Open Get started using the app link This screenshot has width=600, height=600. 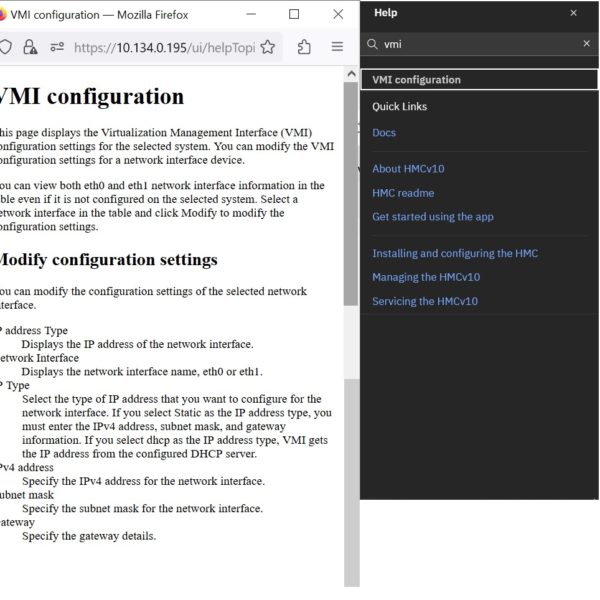433,217
